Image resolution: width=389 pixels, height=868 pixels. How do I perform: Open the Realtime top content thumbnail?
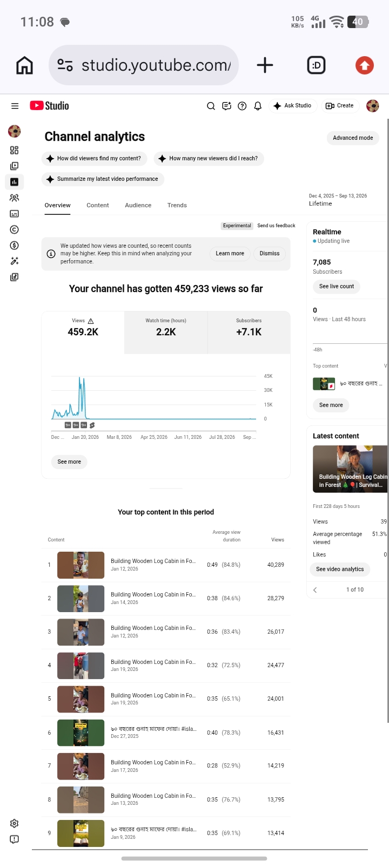[324, 384]
